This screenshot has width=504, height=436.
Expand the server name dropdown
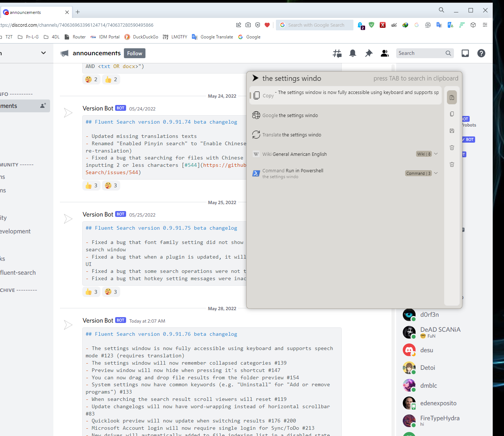click(x=43, y=53)
